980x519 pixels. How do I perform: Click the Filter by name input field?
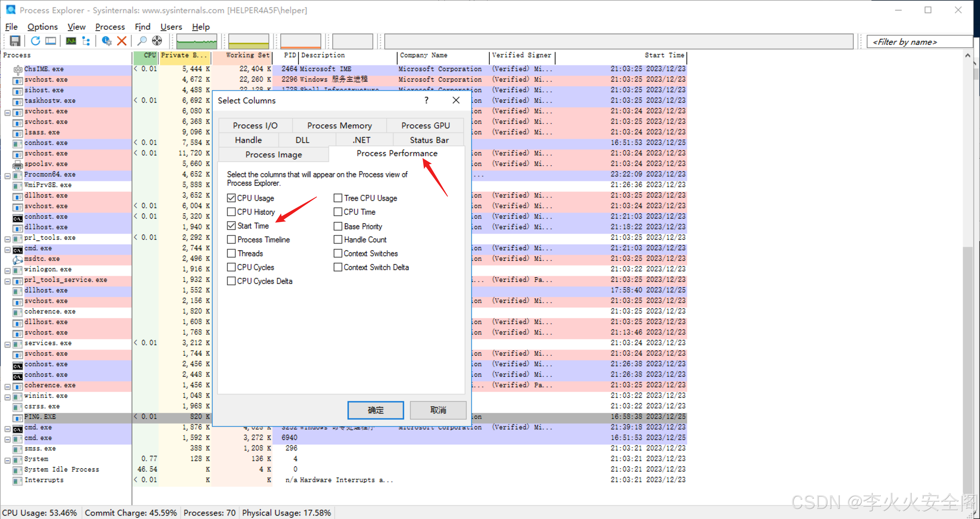[917, 41]
